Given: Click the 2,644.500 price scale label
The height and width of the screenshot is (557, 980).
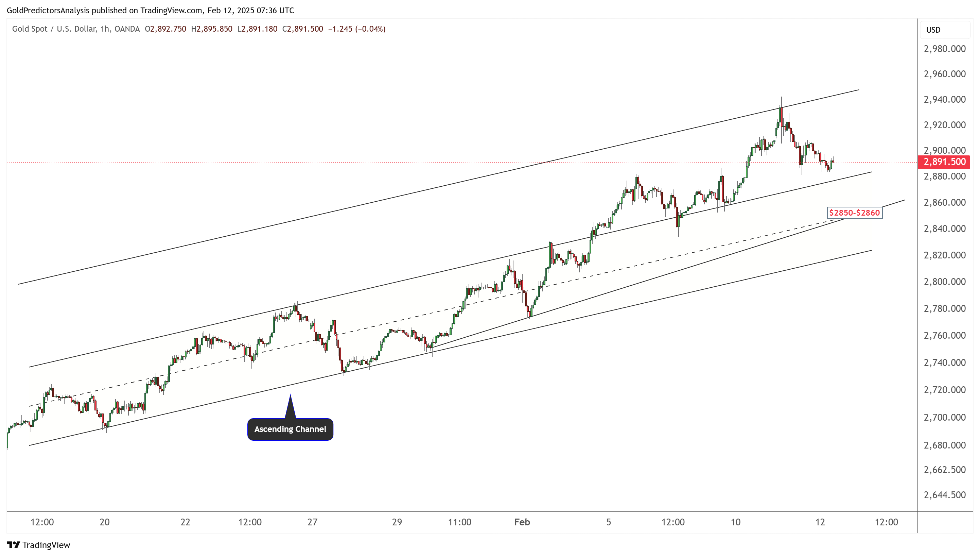Looking at the screenshot, I should [944, 495].
